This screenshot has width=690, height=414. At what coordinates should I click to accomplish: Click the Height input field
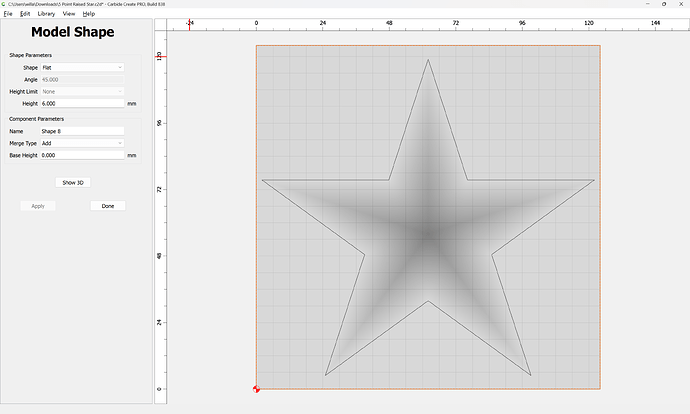pyautogui.click(x=82, y=103)
